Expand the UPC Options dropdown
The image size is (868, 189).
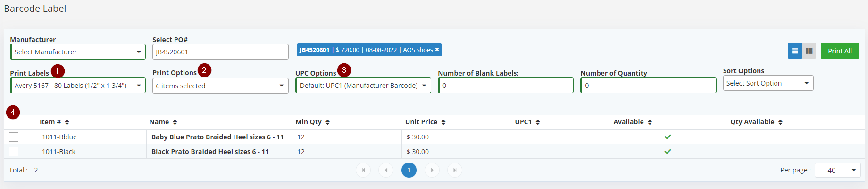click(363, 86)
